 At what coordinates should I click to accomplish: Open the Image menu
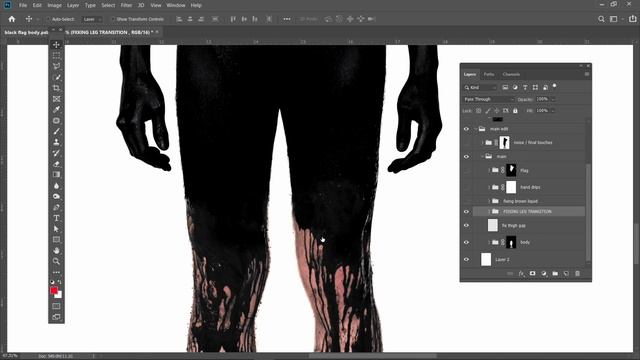click(54, 5)
